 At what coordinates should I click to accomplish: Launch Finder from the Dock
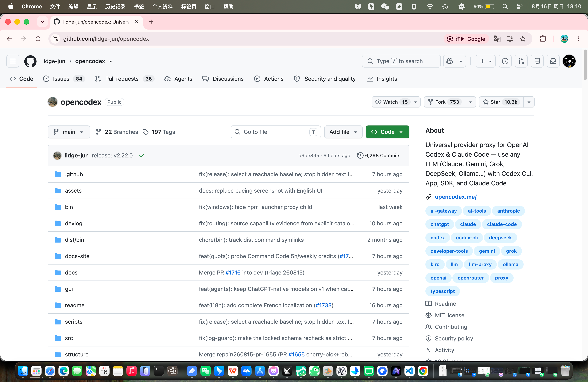click(23, 371)
